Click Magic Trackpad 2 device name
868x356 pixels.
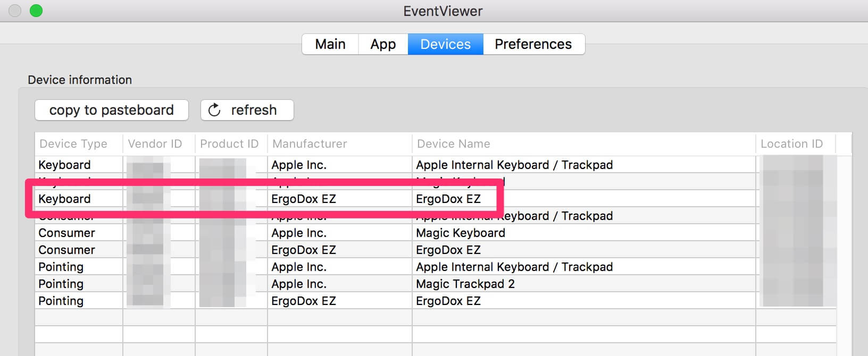tap(465, 284)
